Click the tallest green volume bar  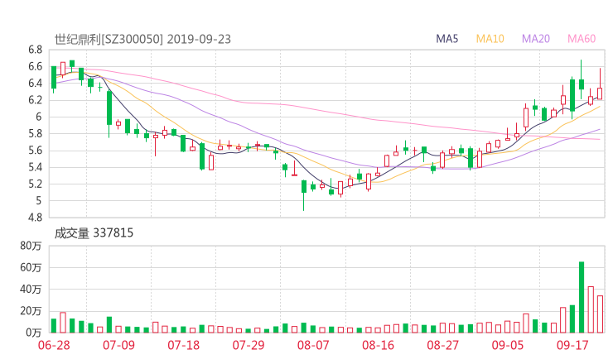[582, 297]
